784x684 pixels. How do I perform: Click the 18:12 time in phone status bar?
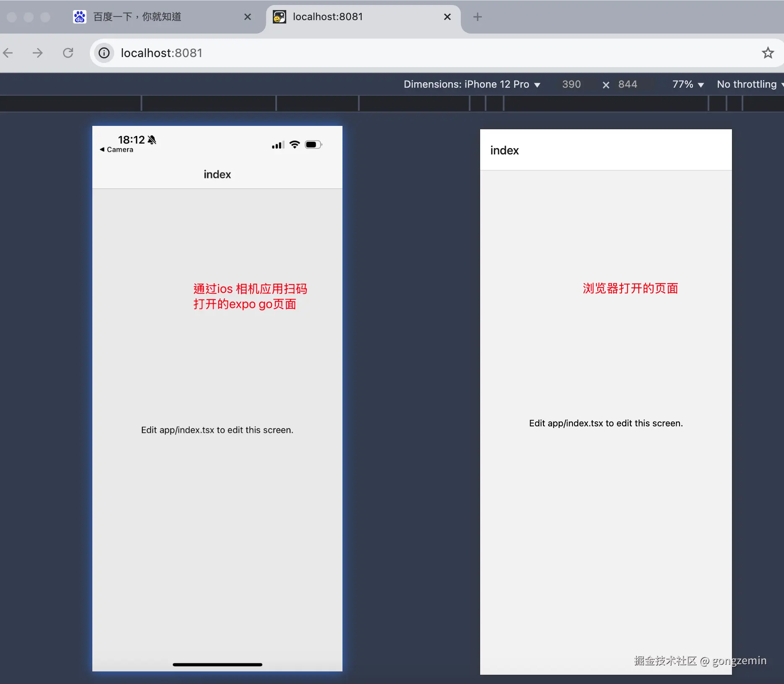tap(131, 140)
